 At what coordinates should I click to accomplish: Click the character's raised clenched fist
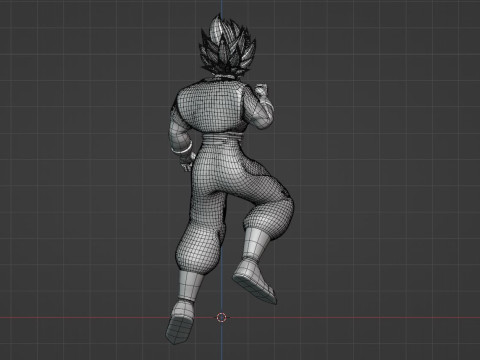[262, 91]
